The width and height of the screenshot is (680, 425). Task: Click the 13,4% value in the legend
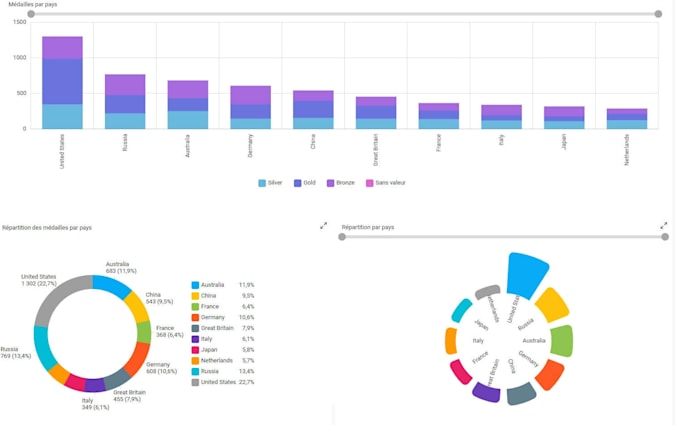tap(246, 372)
